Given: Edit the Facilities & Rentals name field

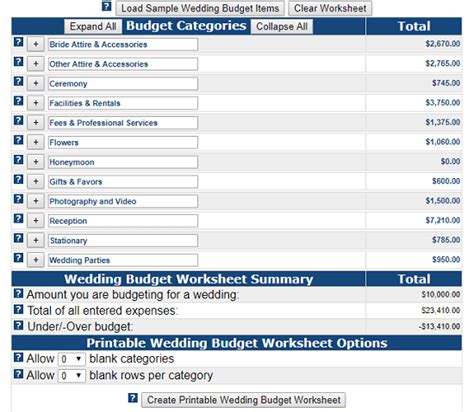Looking at the screenshot, I should 123,103.
